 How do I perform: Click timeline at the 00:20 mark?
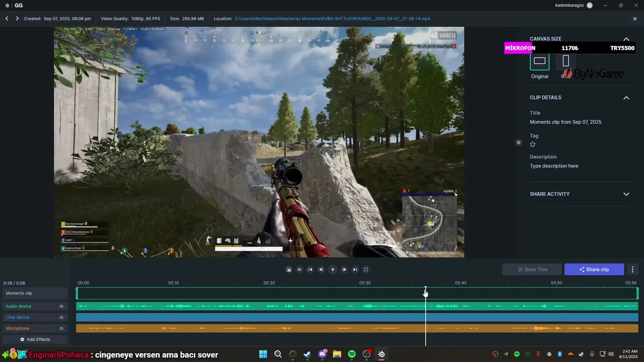269,283
